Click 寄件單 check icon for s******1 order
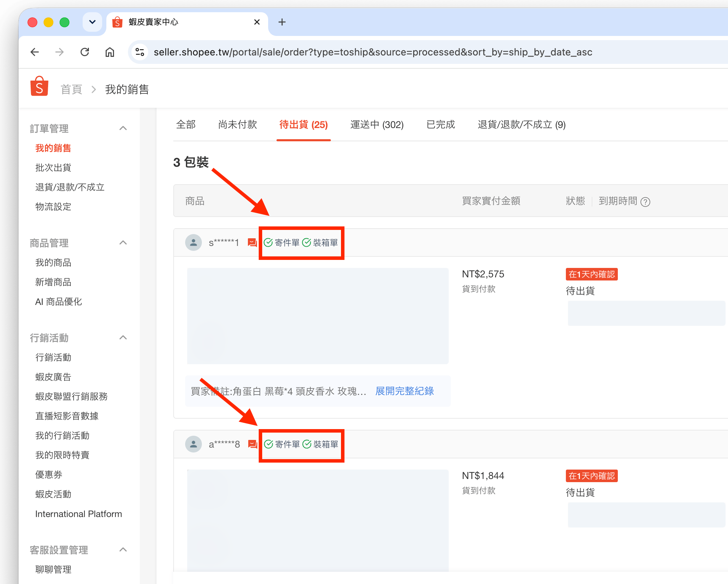Screen dimensions: 728x584 268,242
